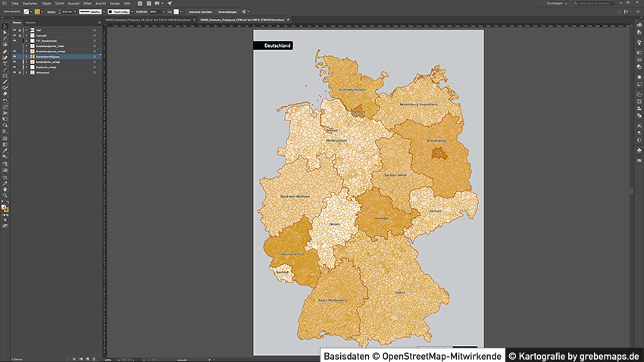Hide the Titel layer
Screen dimensions: 644x362
point(14,30)
